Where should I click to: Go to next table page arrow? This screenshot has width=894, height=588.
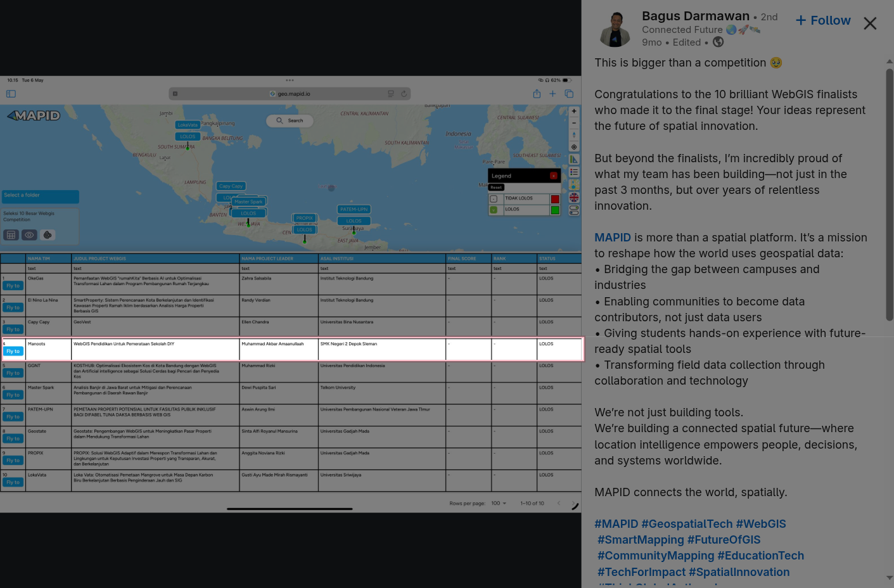(574, 504)
